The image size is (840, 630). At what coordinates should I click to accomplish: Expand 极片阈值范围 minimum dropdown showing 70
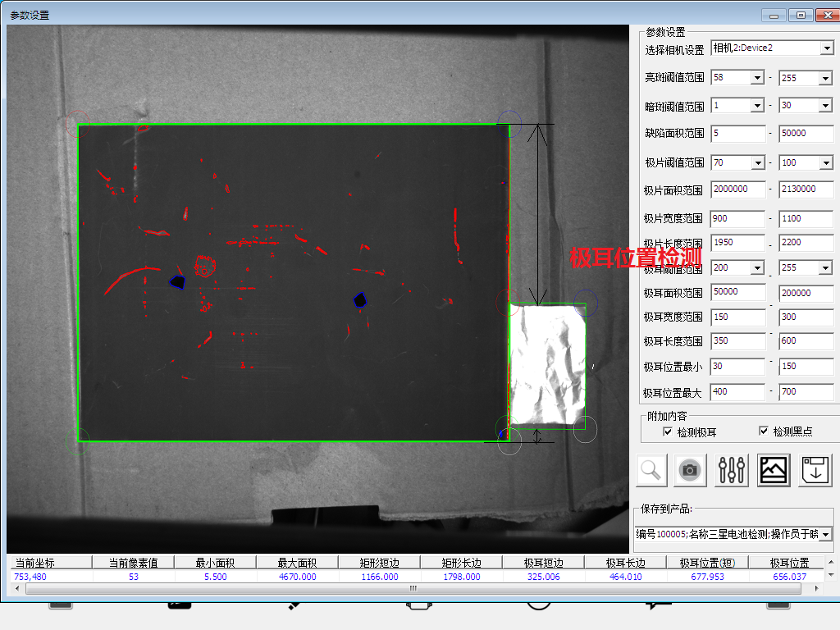757,163
